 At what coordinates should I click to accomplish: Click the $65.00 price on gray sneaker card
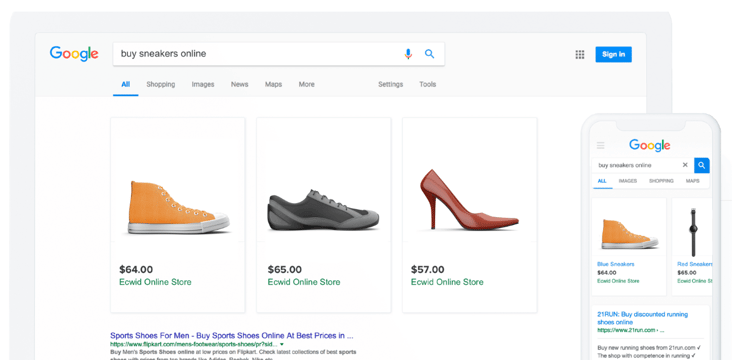pos(285,269)
